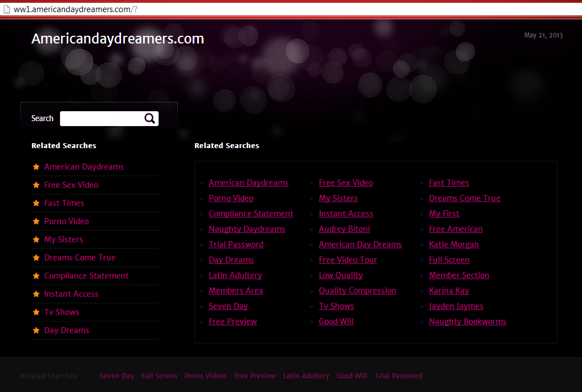Image resolution: width=582 pixels, height=392 pixels.
Task: Open the Naughty Bookworms link
Action: point(467,322)
